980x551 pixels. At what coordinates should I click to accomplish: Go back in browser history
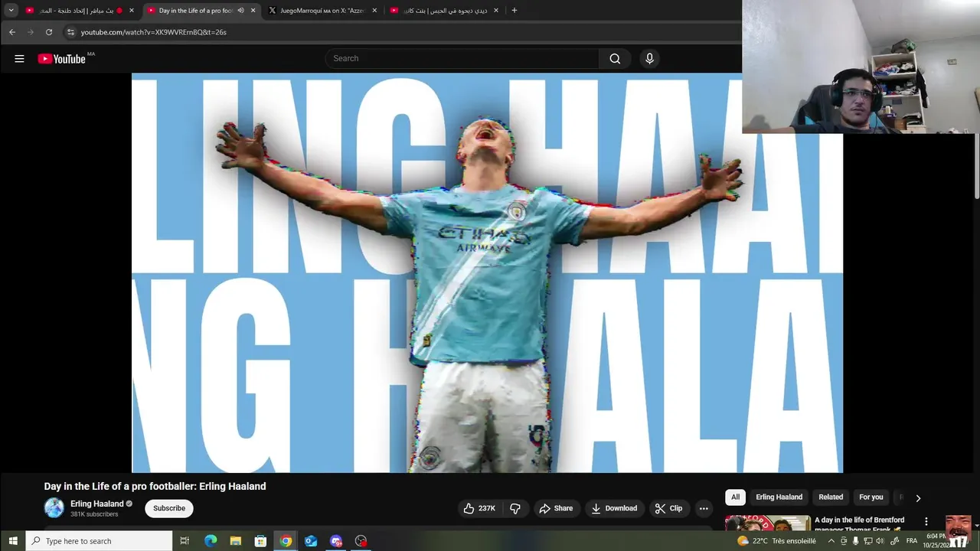[x=11, y=32]
